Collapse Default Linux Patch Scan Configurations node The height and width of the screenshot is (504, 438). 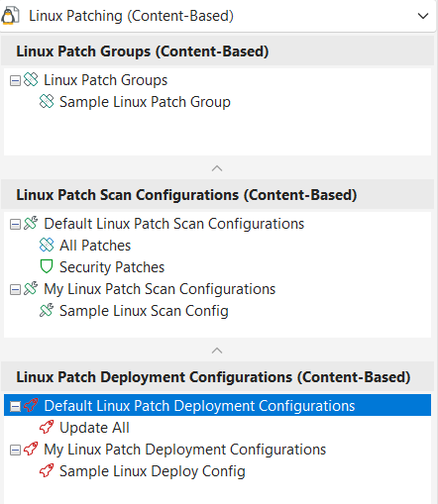(15, 224)
